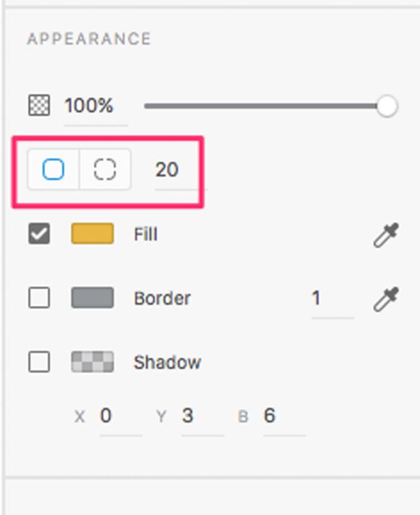Select the uniform corner radius icon
420x515 pixels.
coord(53,169)
